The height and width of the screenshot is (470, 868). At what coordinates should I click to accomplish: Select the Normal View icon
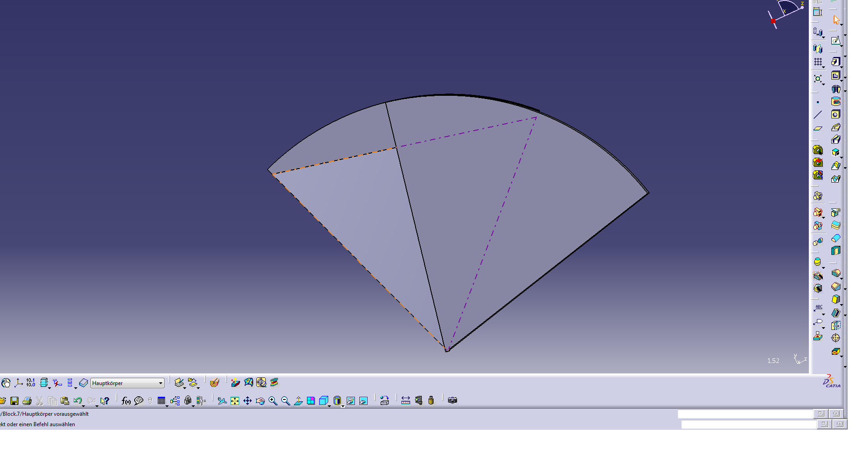(298, 401)
